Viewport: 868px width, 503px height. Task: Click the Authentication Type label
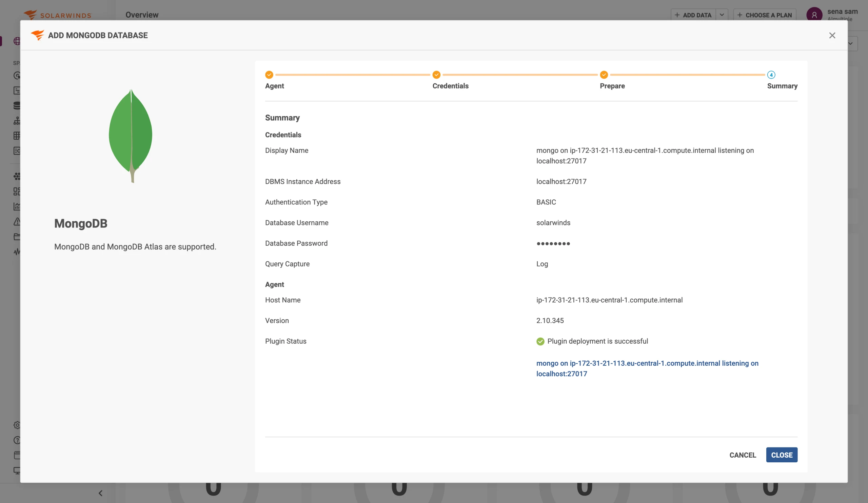[x=296, y=202]
